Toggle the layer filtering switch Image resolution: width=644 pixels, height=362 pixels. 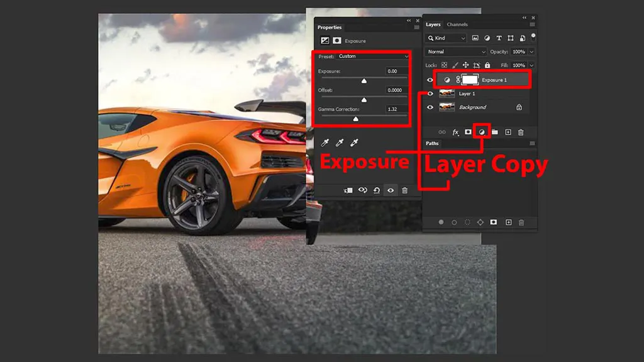pos(533,36)
